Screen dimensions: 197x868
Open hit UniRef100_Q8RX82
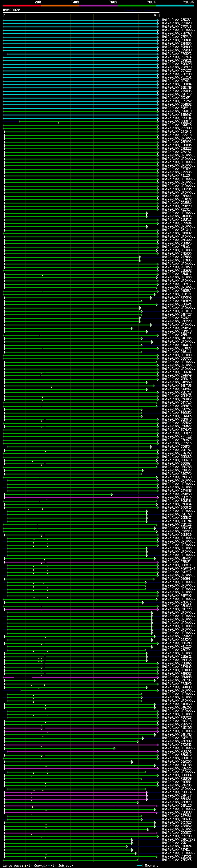pos(177,20)
